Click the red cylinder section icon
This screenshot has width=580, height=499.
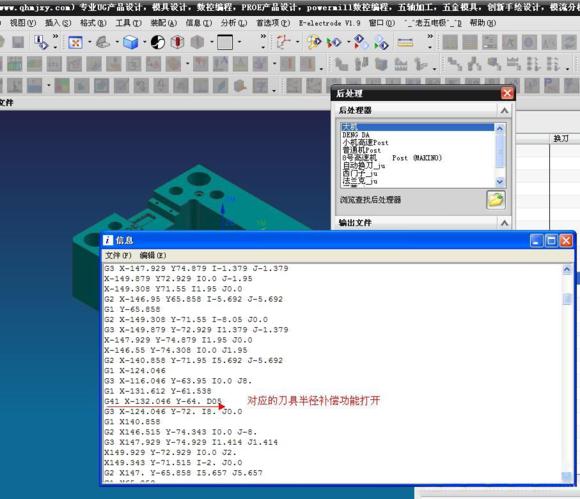tap(178, 42)
